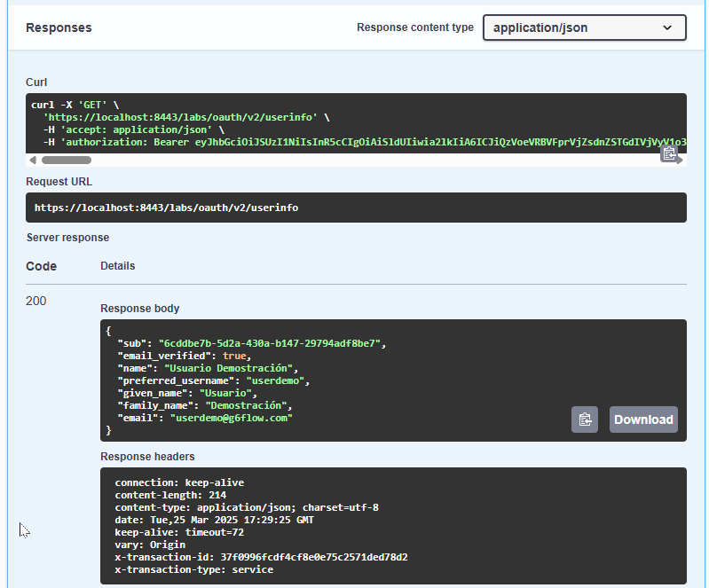This screenshot has height=588, width=709.
Task: Click the content-length: 214 header line
Action: 170,495
